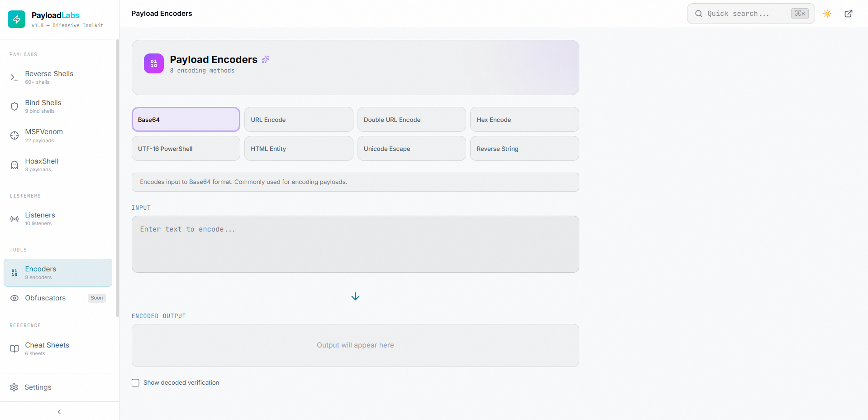The height and width of the screenshot is (420, 868).
Task: Choose Double URL Encode method
Action: 412,120
